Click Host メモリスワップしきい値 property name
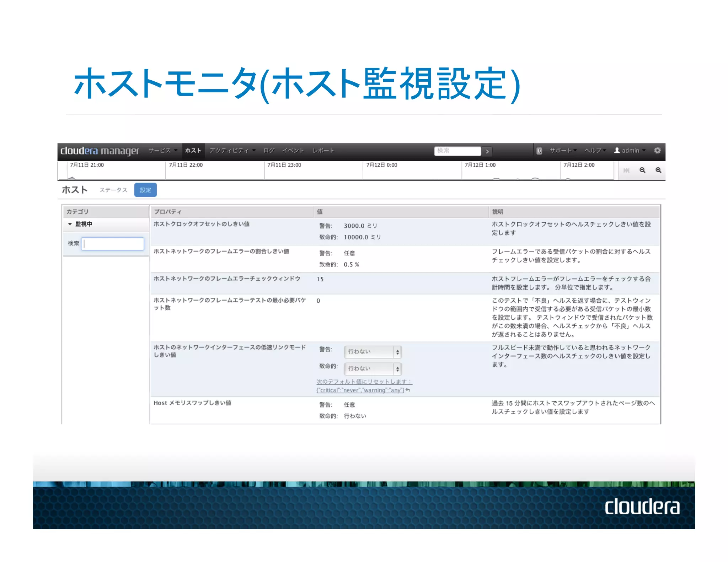The width and height of the screenshot is (728, 562). click(x=192, y=403)
